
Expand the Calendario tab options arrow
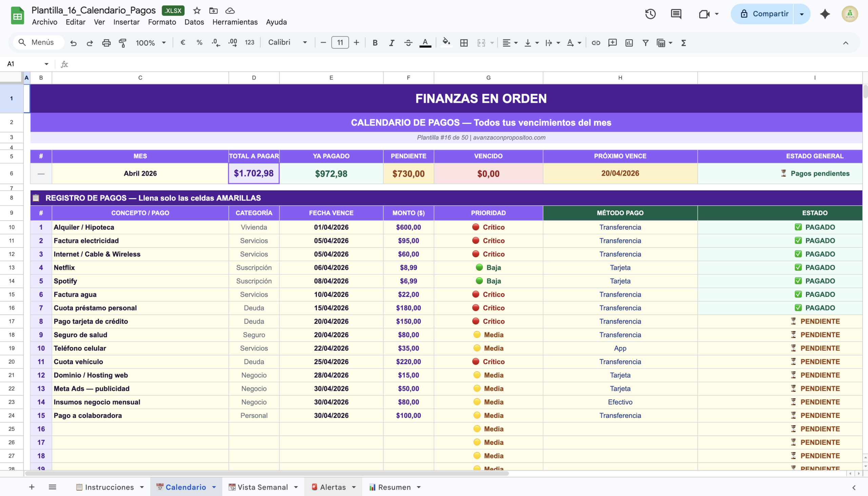(214, 487)
